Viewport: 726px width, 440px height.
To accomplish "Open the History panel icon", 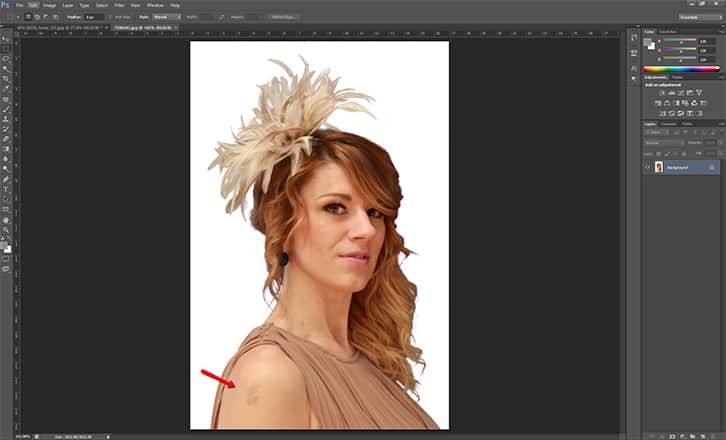I will coord(634,38).
